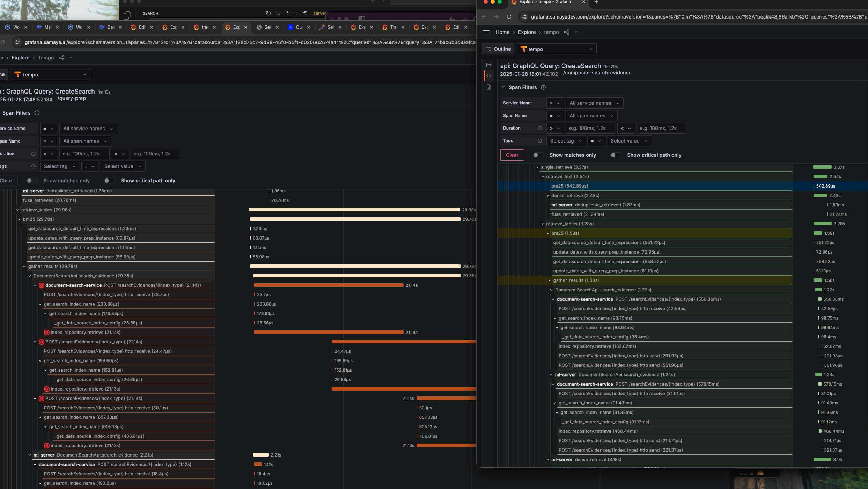Toggle Show critical path only in left window
This screenshot has width=868, height=489.
(x=109, y=181)
